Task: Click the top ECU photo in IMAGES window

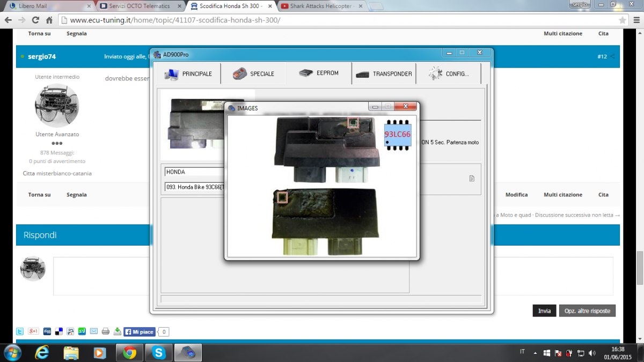Action: (327, 150)
